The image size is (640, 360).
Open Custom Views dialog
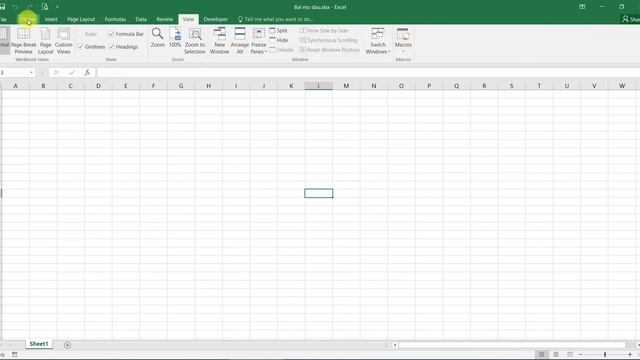click(63, 41)
